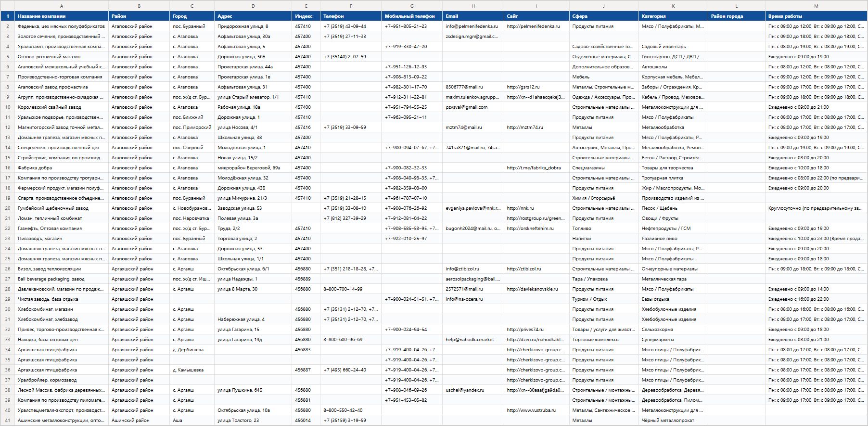Open the http://www.vustruba.ru site link

pyautogui.click(x=531, y=410)
